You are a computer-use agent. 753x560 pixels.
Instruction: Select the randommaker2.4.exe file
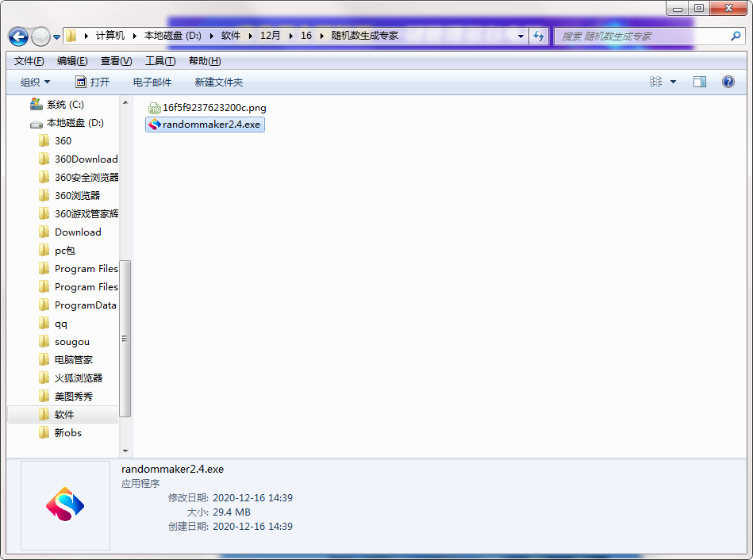coord(205,125)
